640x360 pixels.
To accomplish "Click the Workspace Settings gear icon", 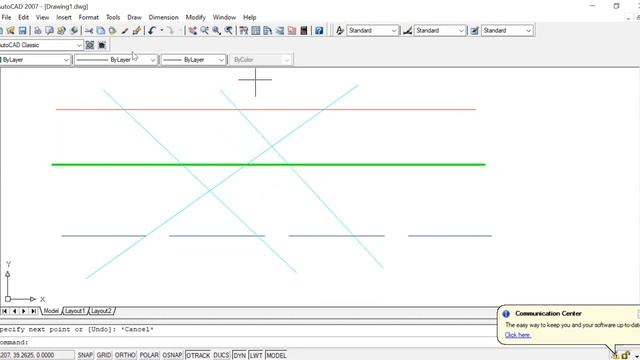I will 90,45.
